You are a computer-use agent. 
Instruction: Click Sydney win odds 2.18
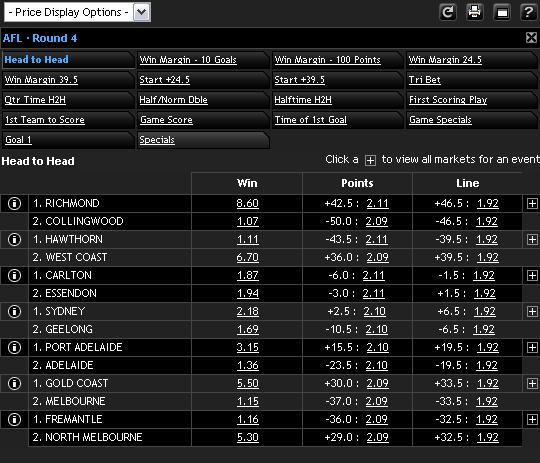pyautogui.click(x=247, y=311)
